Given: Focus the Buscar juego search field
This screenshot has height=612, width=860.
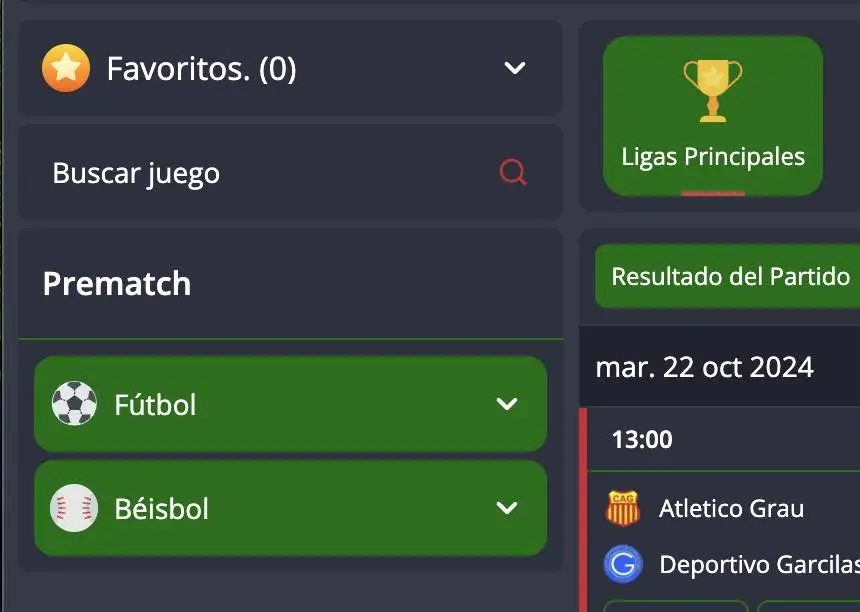Looking at the screenshot, I should pos(290,173).
